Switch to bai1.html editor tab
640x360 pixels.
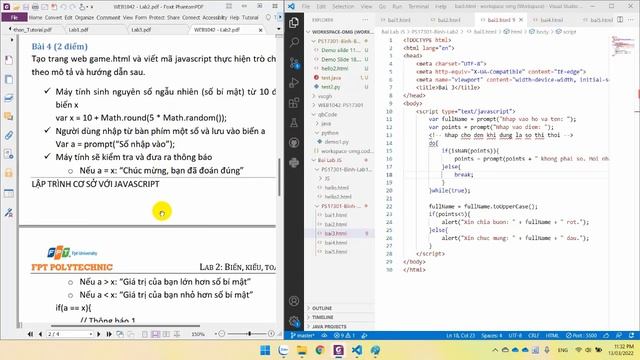click(x=399, y=20)
